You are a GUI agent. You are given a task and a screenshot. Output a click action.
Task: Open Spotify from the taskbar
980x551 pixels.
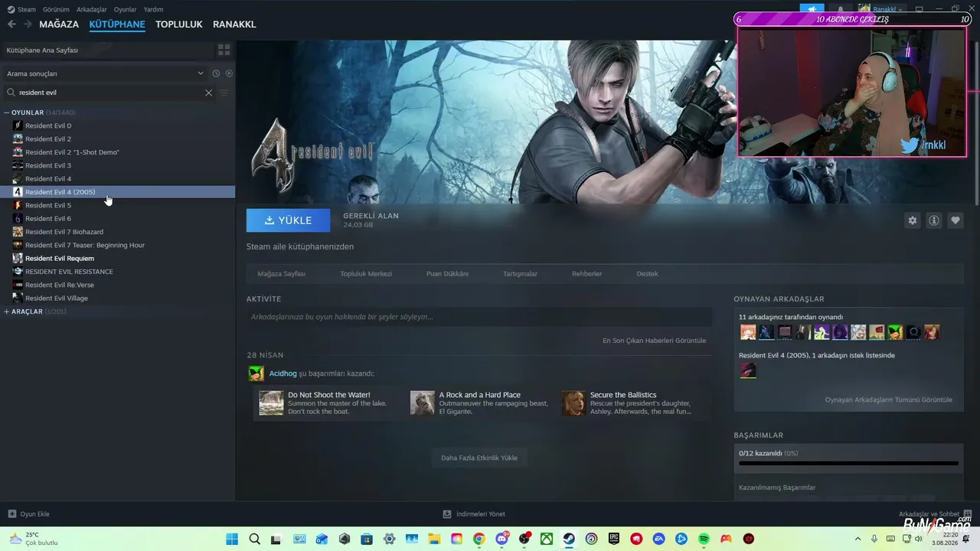[x=704, y=539]
